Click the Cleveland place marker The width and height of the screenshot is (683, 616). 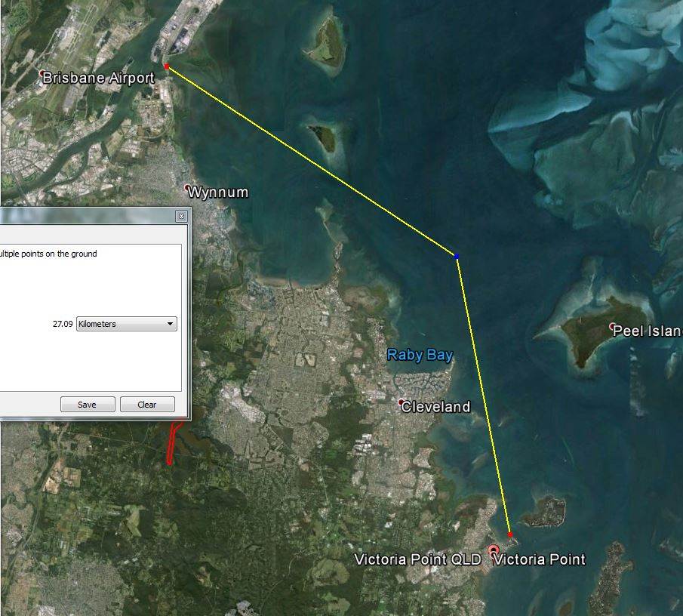(402, 402)
